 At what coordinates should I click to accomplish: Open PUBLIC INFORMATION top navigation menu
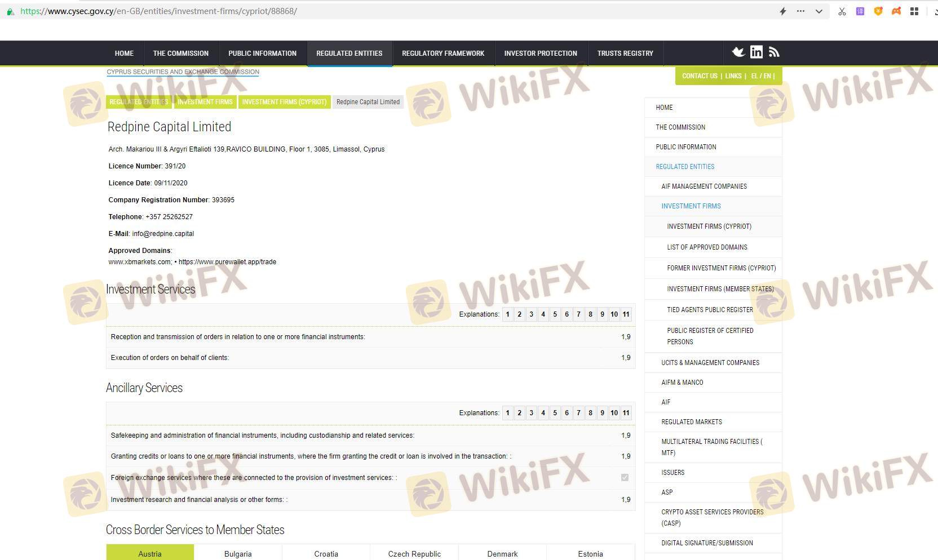pos(263,54)
